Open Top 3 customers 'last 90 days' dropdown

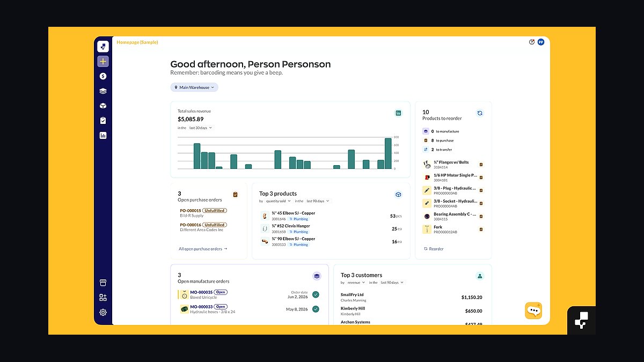(x=392, y=282)
